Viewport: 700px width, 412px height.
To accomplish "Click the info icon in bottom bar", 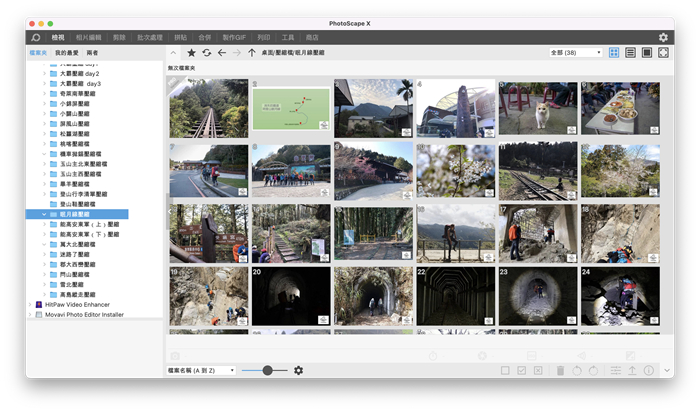I will [x=649, y=371].
